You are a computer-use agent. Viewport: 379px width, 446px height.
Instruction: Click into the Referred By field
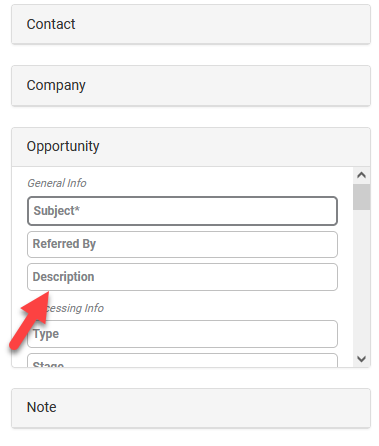[182, 244]
